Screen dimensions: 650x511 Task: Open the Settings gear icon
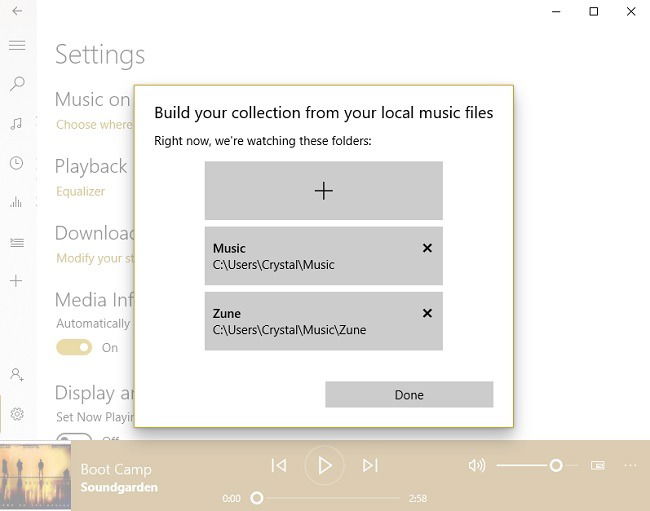click(17, 414)
